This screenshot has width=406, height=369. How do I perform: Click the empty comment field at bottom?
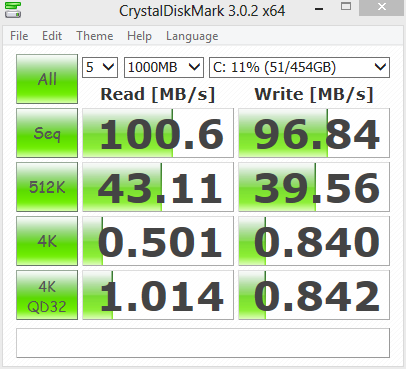pyautogui.click(x=203, y=343)
